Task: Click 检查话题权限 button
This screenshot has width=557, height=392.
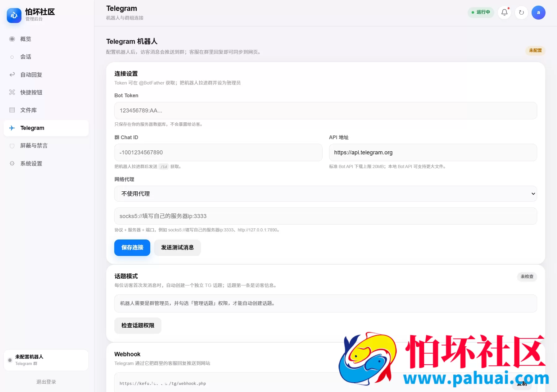Action: (x=138, y=326)
